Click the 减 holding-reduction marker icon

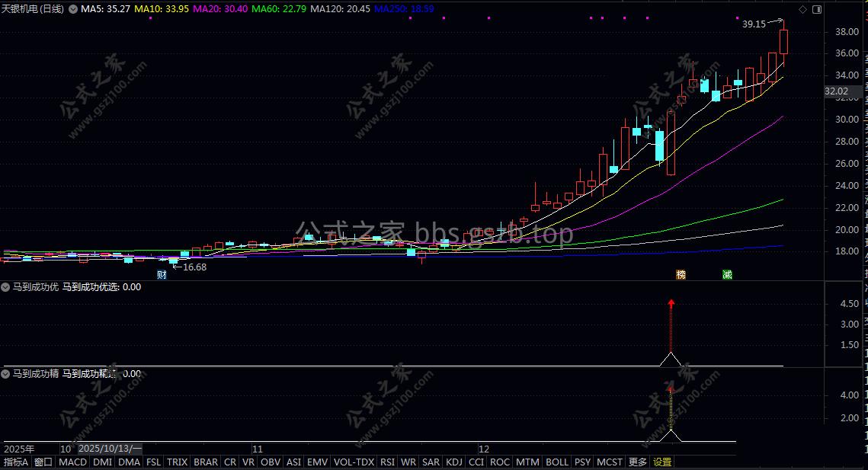click(x=727, y=274)
